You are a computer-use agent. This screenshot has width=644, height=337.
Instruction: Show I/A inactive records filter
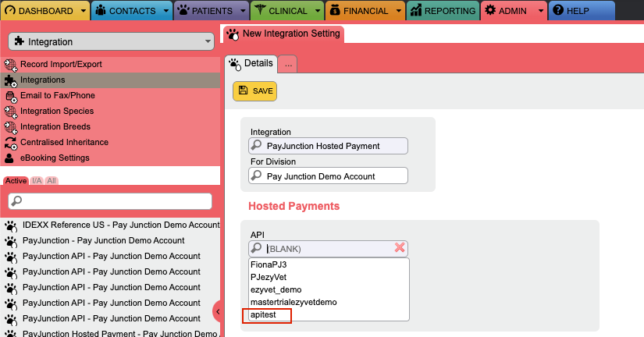[37, 181]
